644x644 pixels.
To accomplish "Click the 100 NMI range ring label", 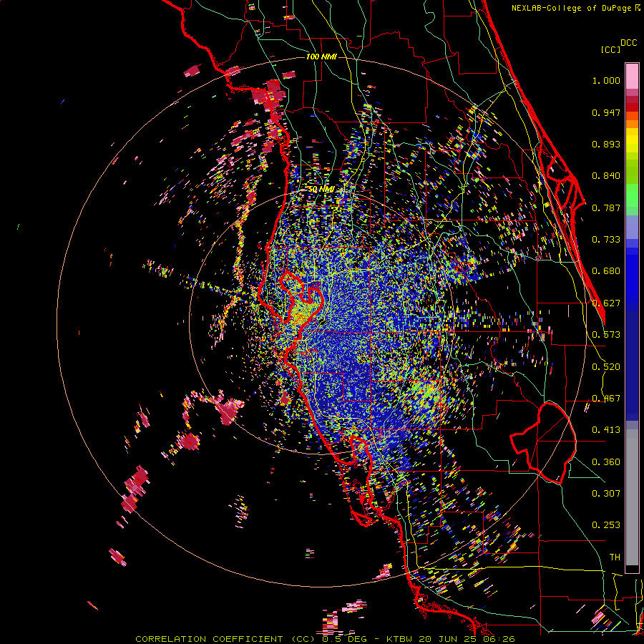I will point(321,57).
